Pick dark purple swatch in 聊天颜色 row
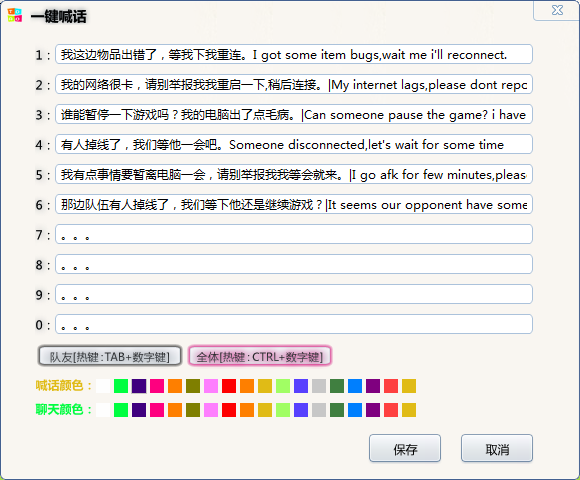Viewport: 580px width, 480px height. (x=139, y=410)
